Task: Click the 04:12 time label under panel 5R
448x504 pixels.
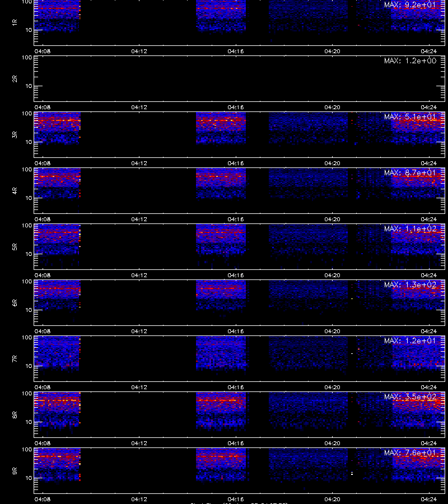Action: (x=139, y=275)
